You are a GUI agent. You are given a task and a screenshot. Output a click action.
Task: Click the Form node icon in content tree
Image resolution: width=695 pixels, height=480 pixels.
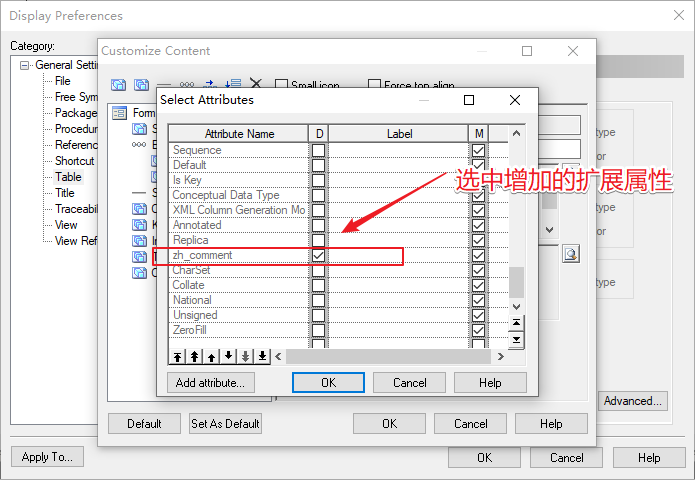(x=119, y=113)
